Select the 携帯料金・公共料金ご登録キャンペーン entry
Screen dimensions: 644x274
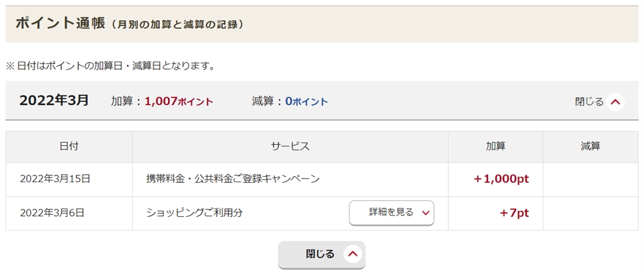click(x=233, y=179)
